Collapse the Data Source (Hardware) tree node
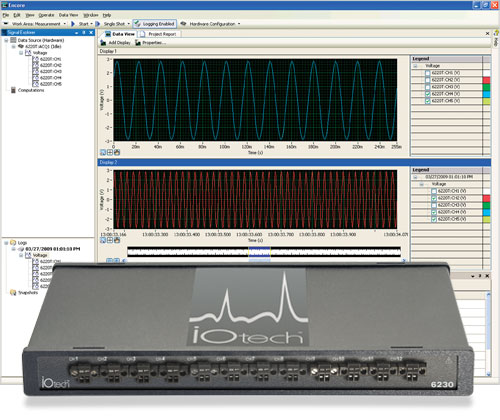Viewport: 500px width, 420px height. [x=6, y=40]
